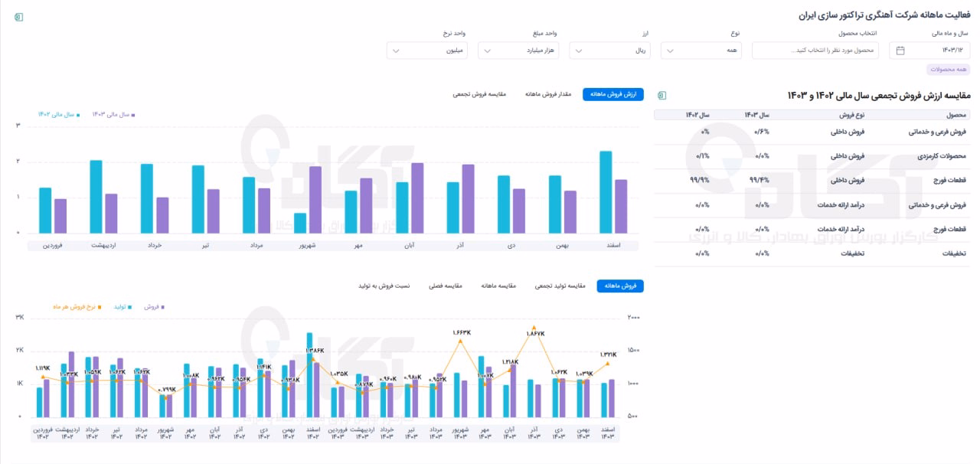Image resolution: width=980 pixels, height=464 pixels.
Task: Click the 1.321K rate data point for اسفند ۱۴۰۳
Action: pos(609,364)
